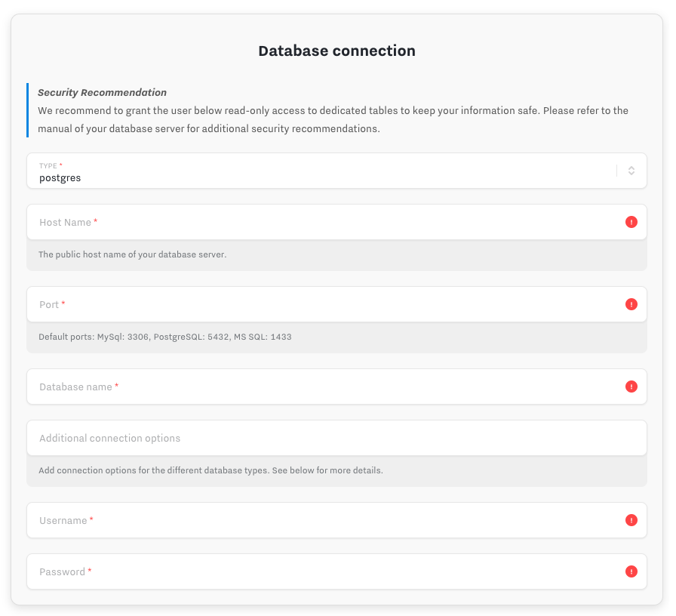
Task: Click the Database name error icon
Action: pos(631,387)
